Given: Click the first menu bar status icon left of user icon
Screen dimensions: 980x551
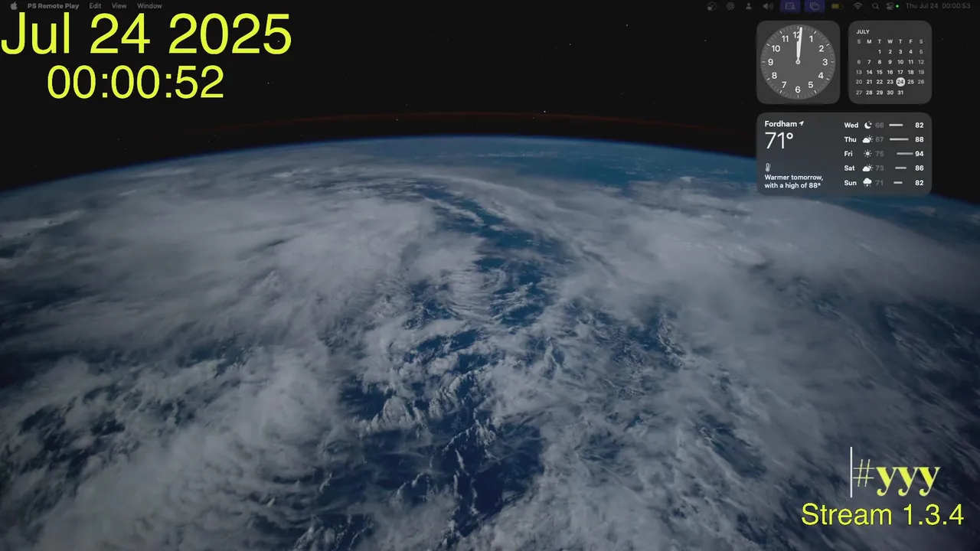Looking at the screenshot, I should 712,5.
